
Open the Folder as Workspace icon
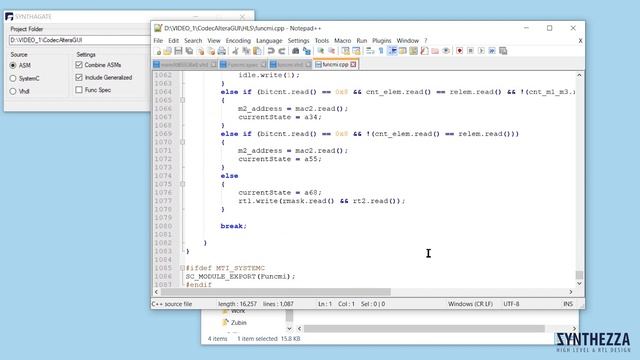(x=435, y=51)
